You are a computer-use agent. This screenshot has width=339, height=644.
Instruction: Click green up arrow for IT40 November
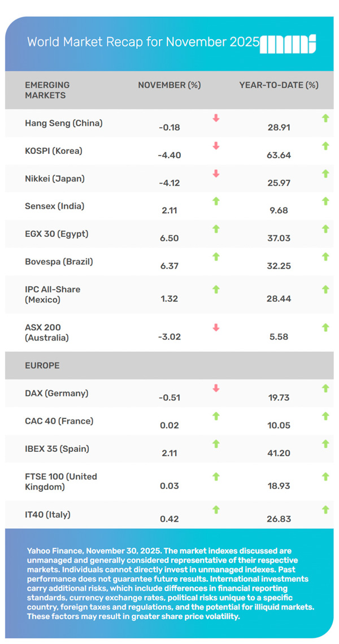click(x=216, y=510)
